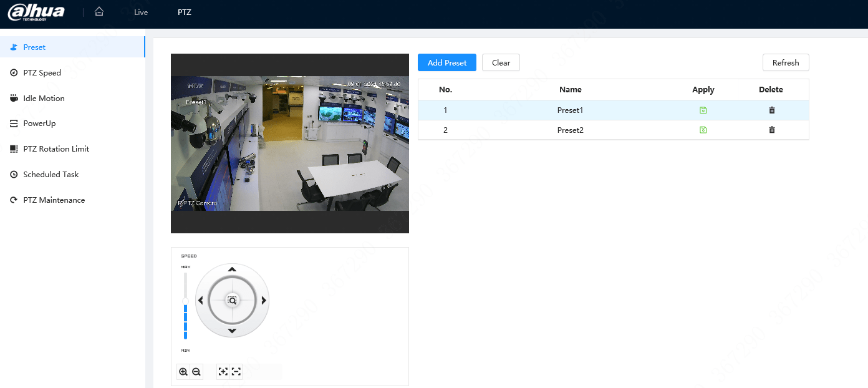Open the Idle Motion settings

[x=44, y=98]
